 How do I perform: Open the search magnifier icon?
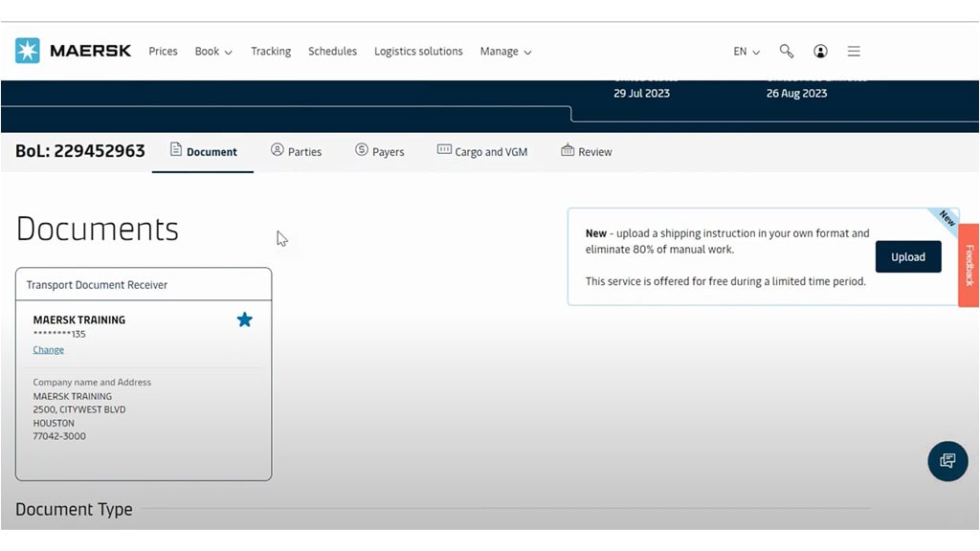(786, 51)
